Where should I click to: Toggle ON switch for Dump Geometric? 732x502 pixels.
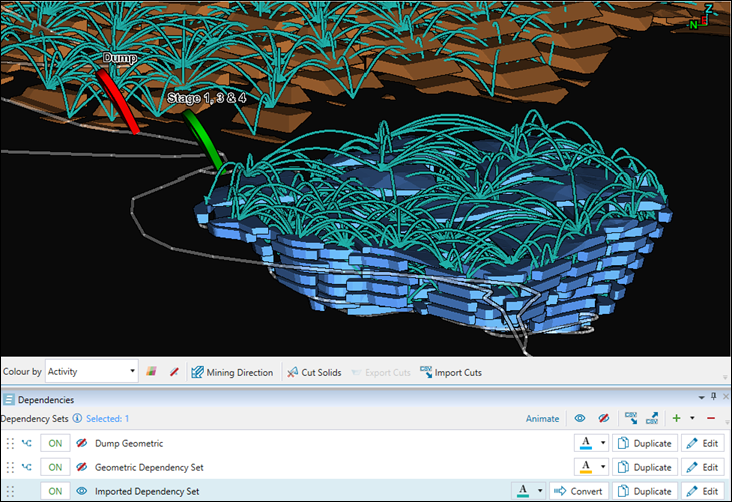click(x=55, y=443)
